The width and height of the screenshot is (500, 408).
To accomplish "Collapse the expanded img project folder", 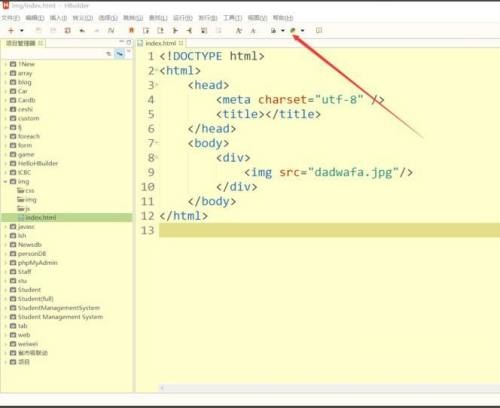I will tap(5, 182).
